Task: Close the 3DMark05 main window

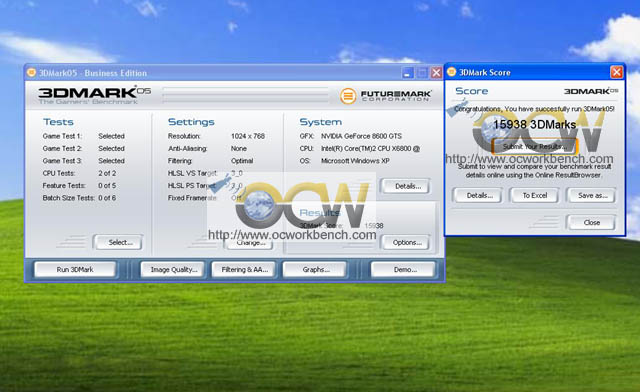Action: tap(436, 73)
